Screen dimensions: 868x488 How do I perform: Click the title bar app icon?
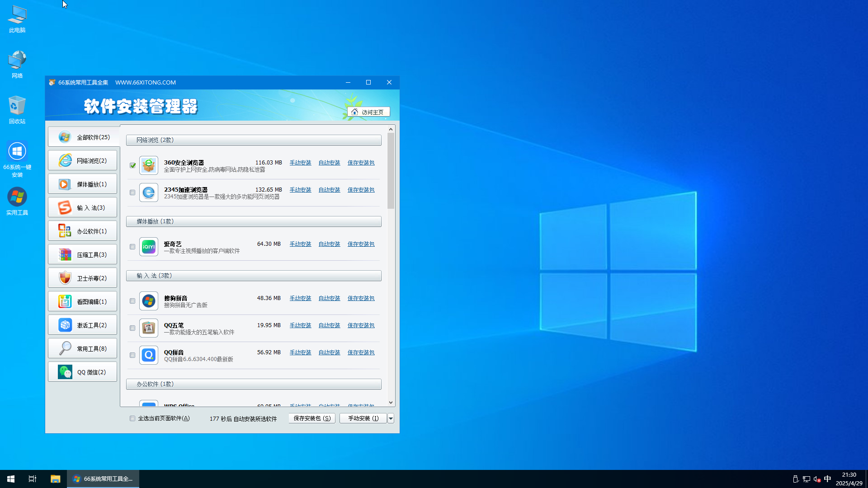pos(52,82)
